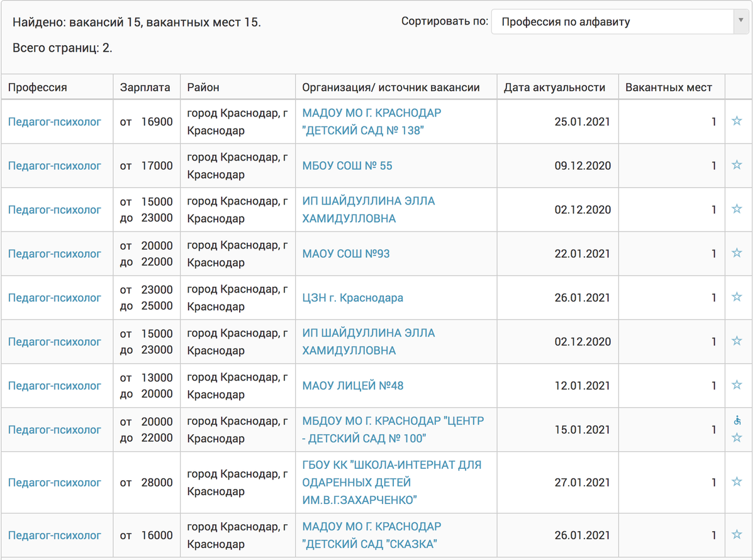Viewport: 755px width, 560px height.
Task: Toggle favorite star on ДЕТСКИЙ САД № 100 row
Action: (x=738, y=436)
